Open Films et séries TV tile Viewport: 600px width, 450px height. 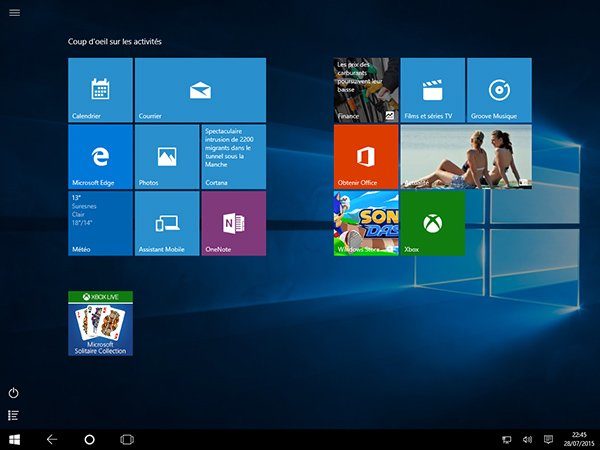click(432, 90)
